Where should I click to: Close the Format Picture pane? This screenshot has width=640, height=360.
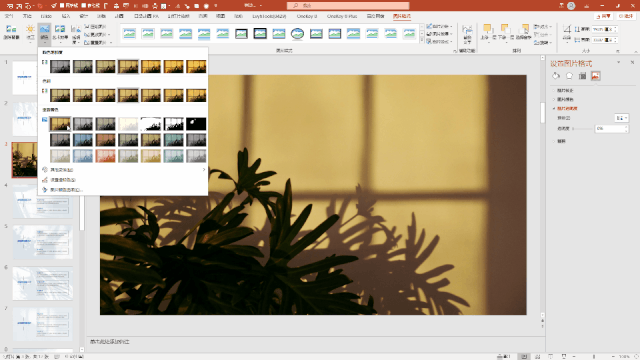click(x=632, y=62)
